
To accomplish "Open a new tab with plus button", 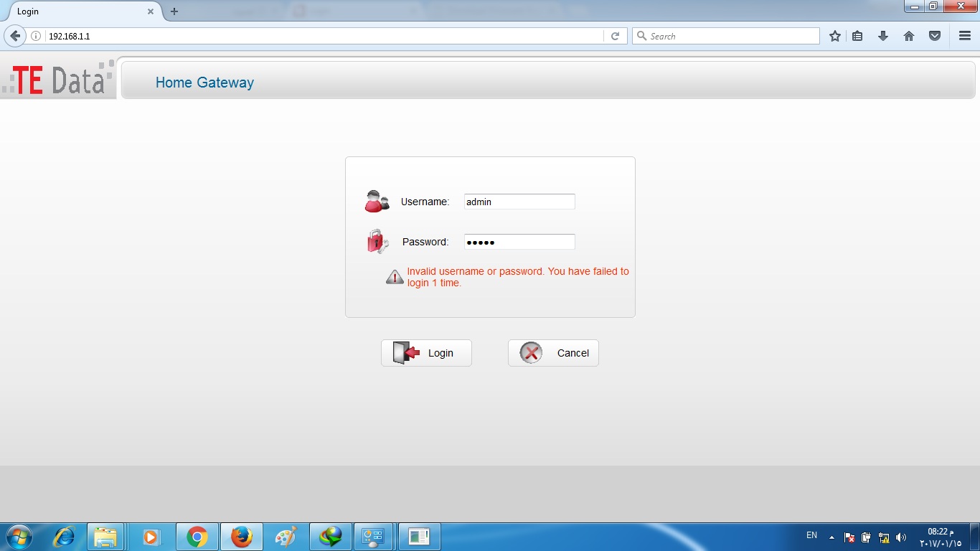I will [174, 11].
